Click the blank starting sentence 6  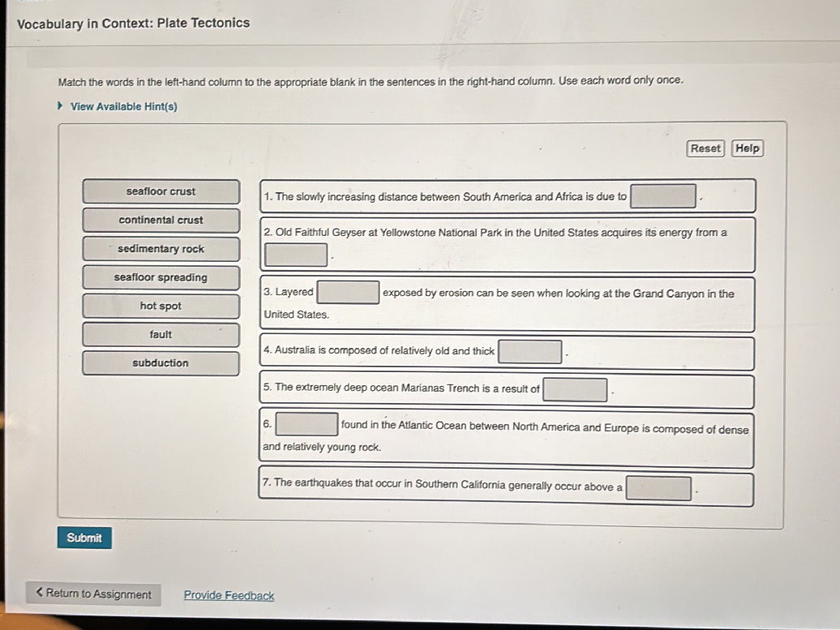[x=306, y=424]
